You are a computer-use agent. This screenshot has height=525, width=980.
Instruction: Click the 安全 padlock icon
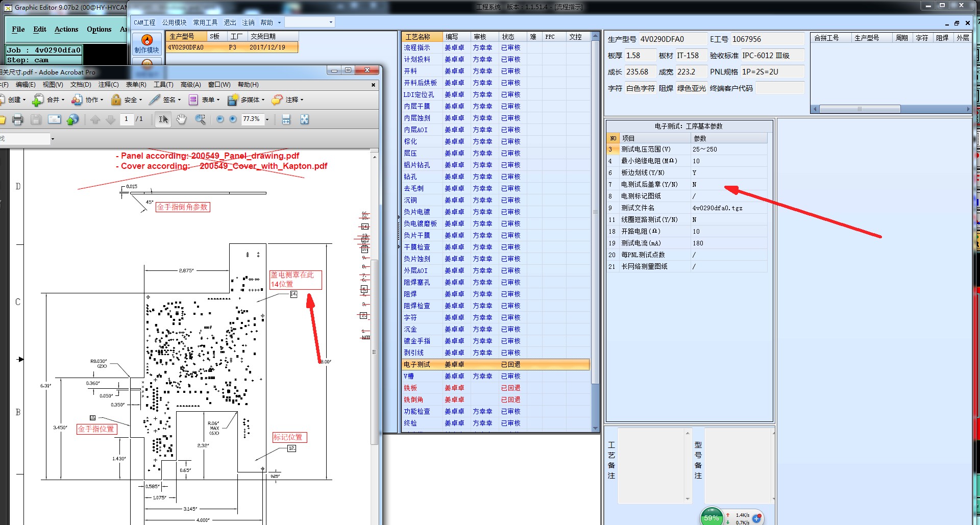116,100
